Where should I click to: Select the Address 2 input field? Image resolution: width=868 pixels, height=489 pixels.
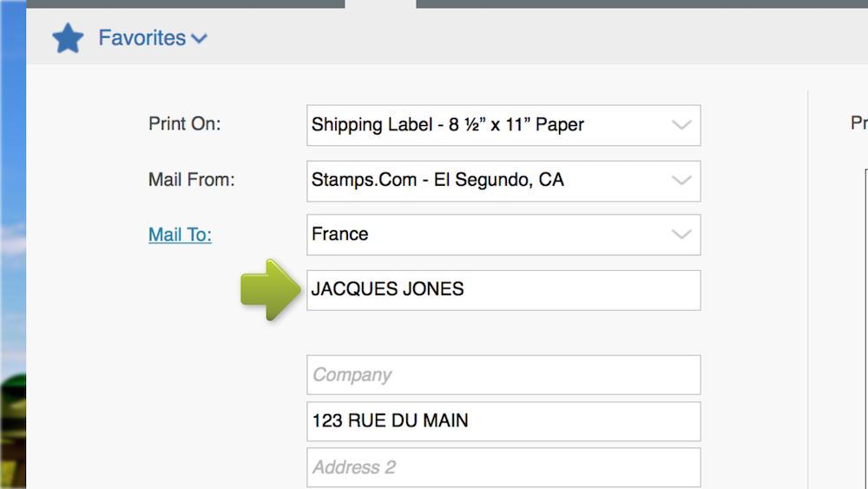503,467
